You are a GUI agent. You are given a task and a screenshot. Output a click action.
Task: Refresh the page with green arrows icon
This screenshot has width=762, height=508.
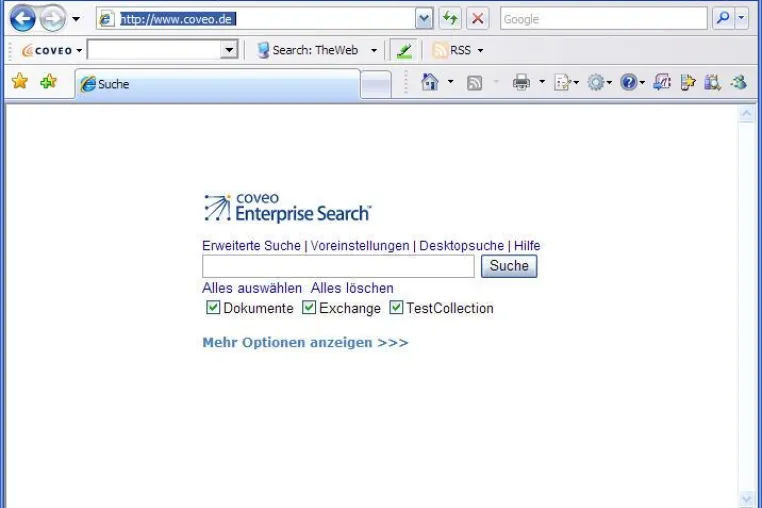click(x=450, y=19)
